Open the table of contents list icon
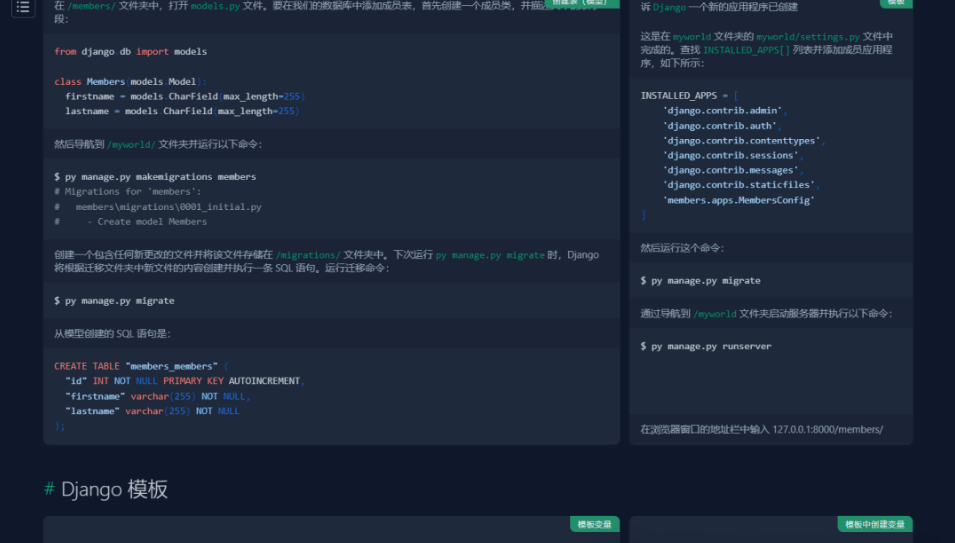The width and height of the screenshot is (955, 543). point(23,7)
